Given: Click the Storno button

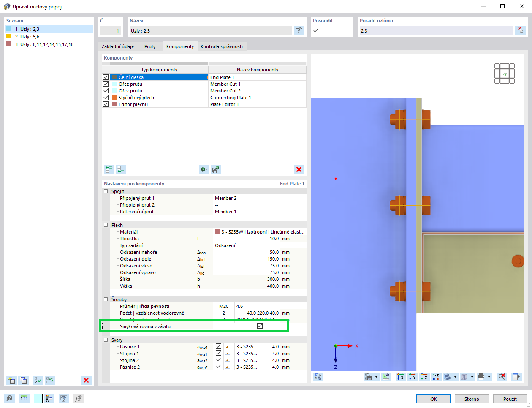Looking at the screenshot, I should [472, 399].
